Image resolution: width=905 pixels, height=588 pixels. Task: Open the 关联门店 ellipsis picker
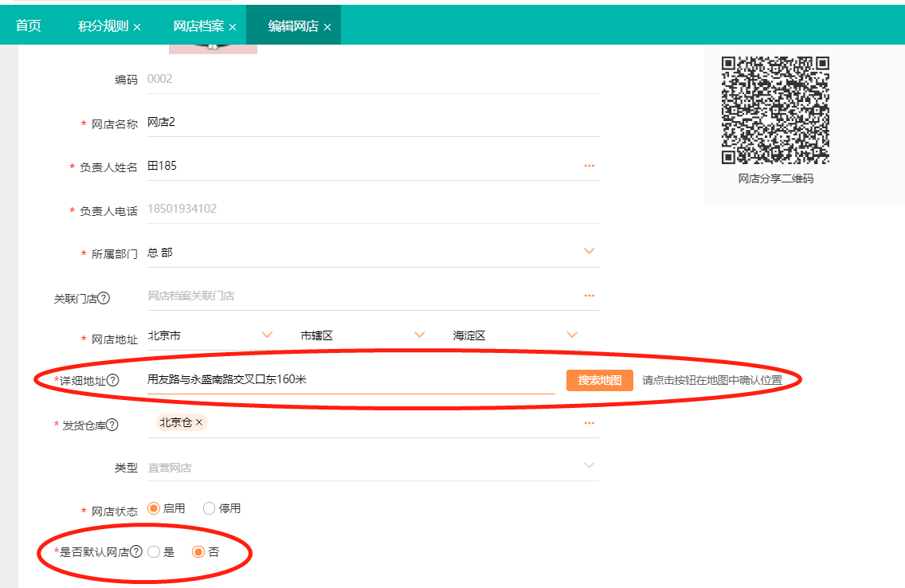coord(589,296)
